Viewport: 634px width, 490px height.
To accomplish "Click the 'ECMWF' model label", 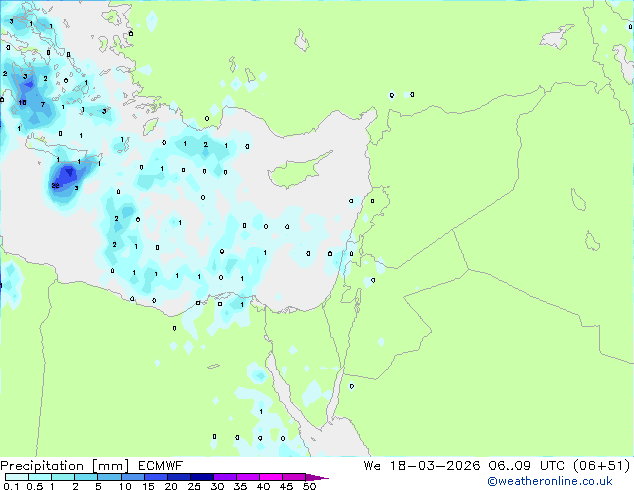I will pos(161,466).
